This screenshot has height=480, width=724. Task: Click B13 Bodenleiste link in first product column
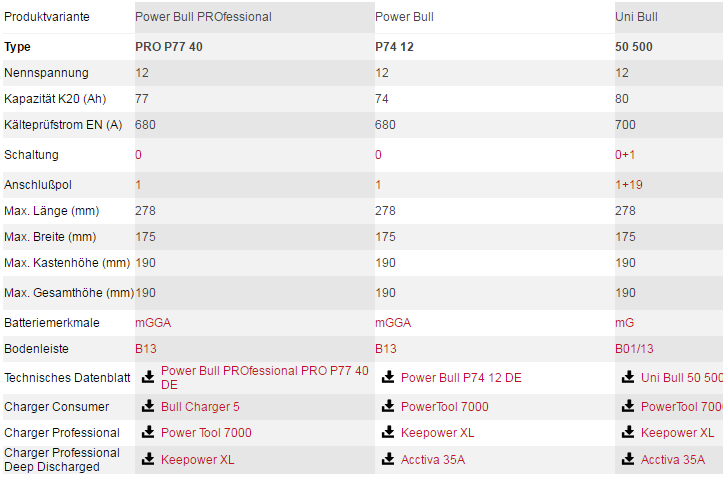[146, 349]
